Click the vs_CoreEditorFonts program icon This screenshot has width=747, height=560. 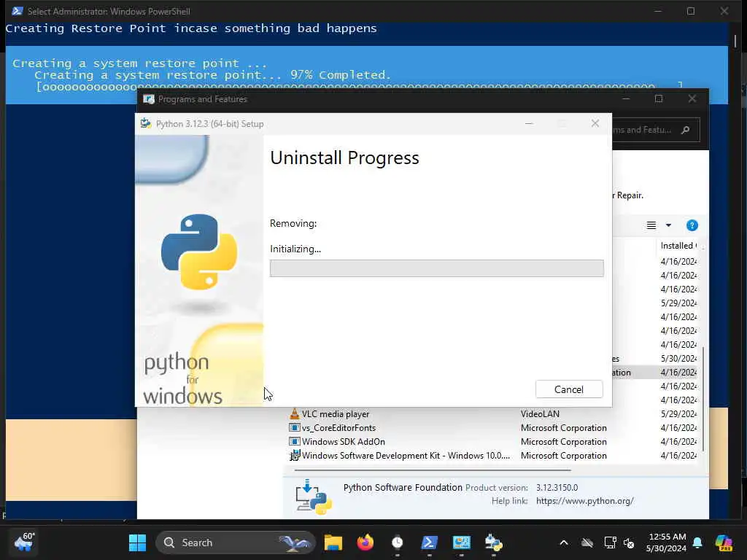(295, 427)
